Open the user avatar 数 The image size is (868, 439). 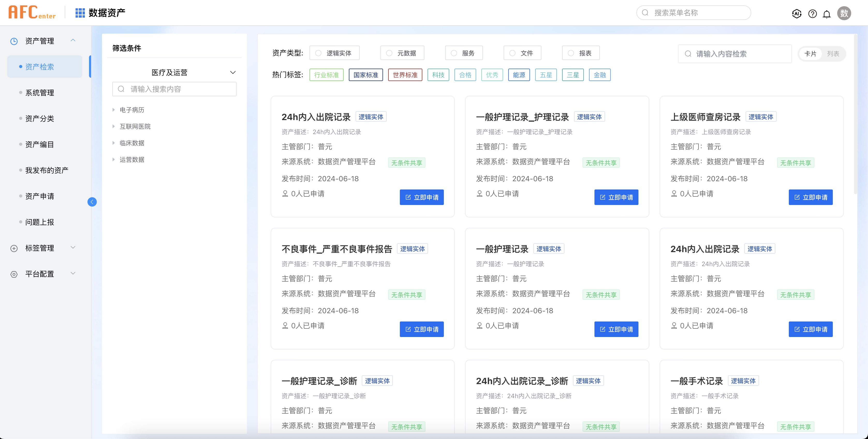tap(844, 13)
